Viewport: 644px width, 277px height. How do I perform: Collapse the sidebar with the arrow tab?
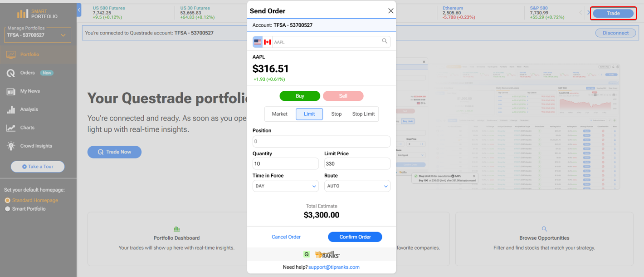[x=79, y=10]
